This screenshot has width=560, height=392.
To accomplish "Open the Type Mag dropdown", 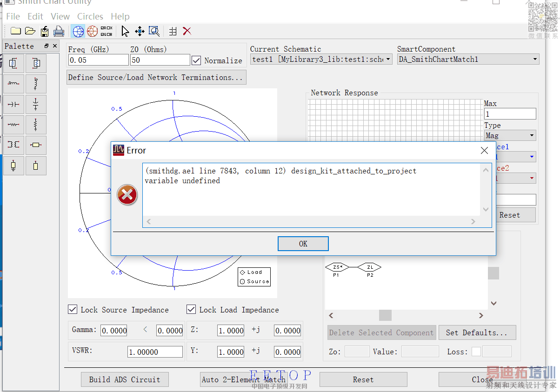I will click(x=510, y=135).
